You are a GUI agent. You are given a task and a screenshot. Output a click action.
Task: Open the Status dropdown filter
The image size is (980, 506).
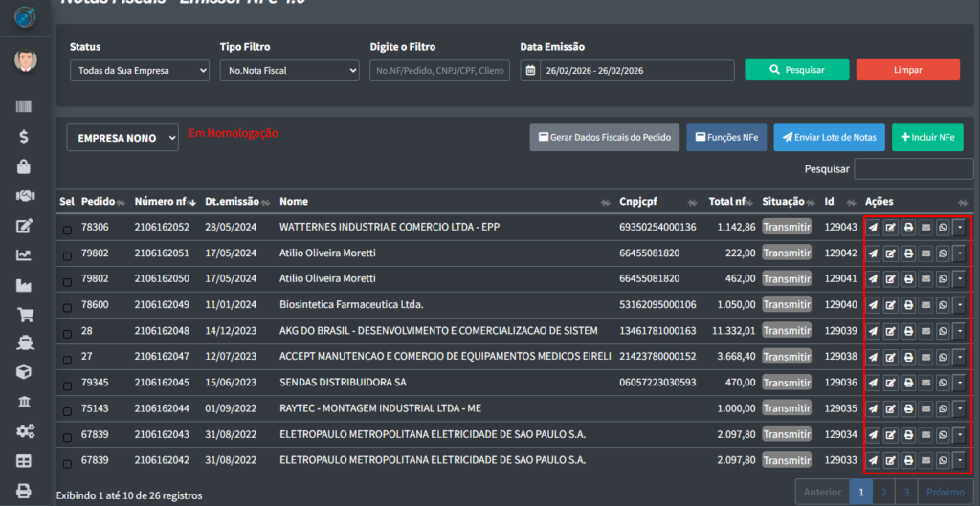point(140,71)
